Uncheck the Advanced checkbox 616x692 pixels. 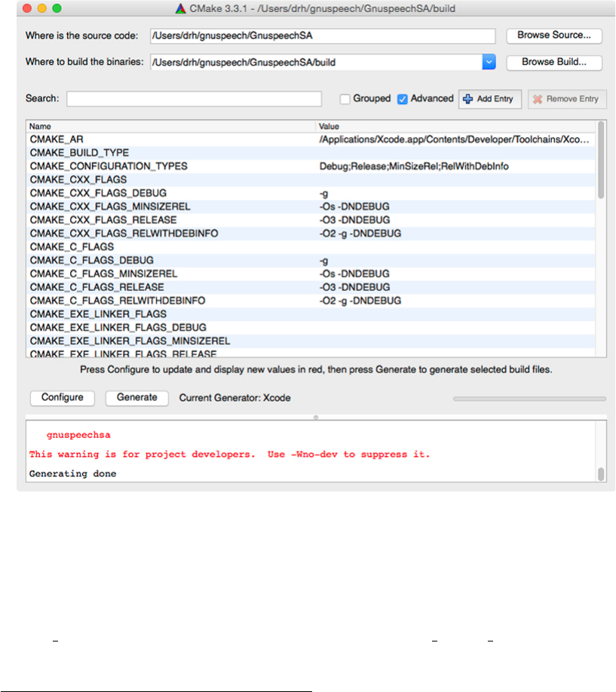pyautogui.click(x=403, y=99)
